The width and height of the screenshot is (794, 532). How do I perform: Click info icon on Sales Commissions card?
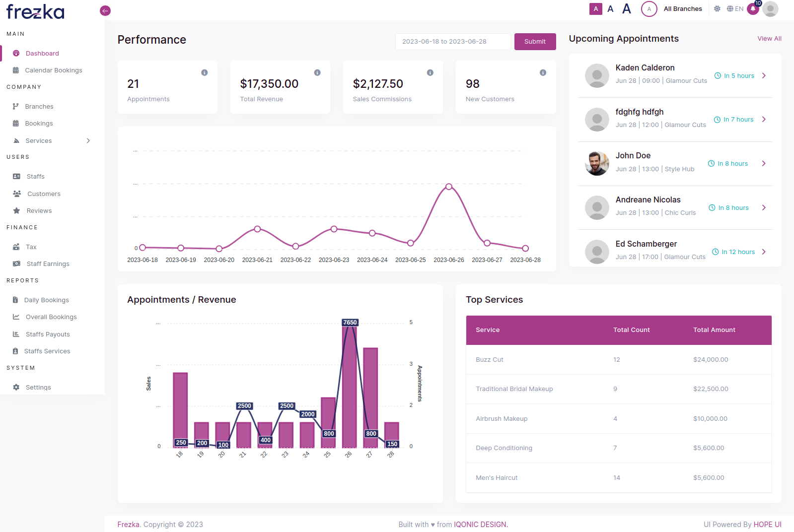[x=430, y=72]
